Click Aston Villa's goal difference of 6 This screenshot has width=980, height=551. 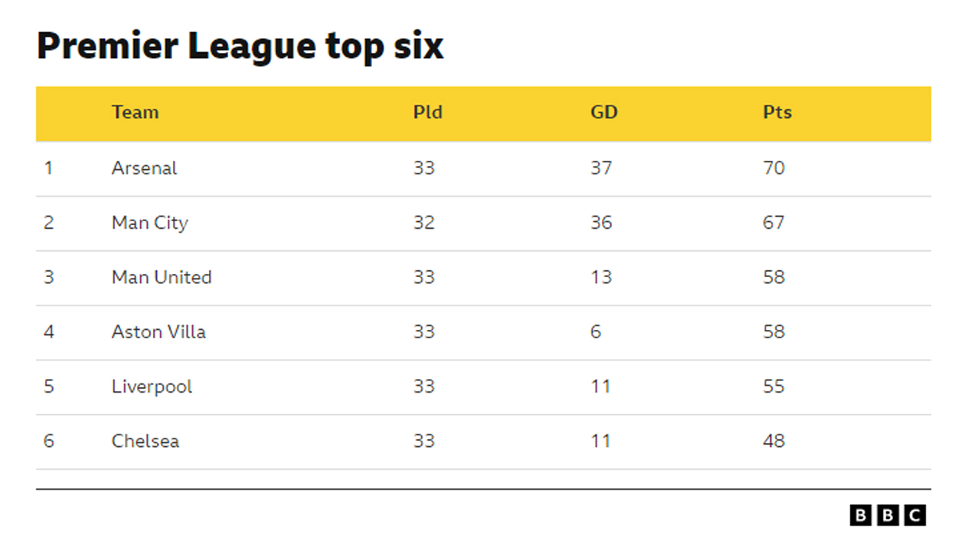coord(596,332)
